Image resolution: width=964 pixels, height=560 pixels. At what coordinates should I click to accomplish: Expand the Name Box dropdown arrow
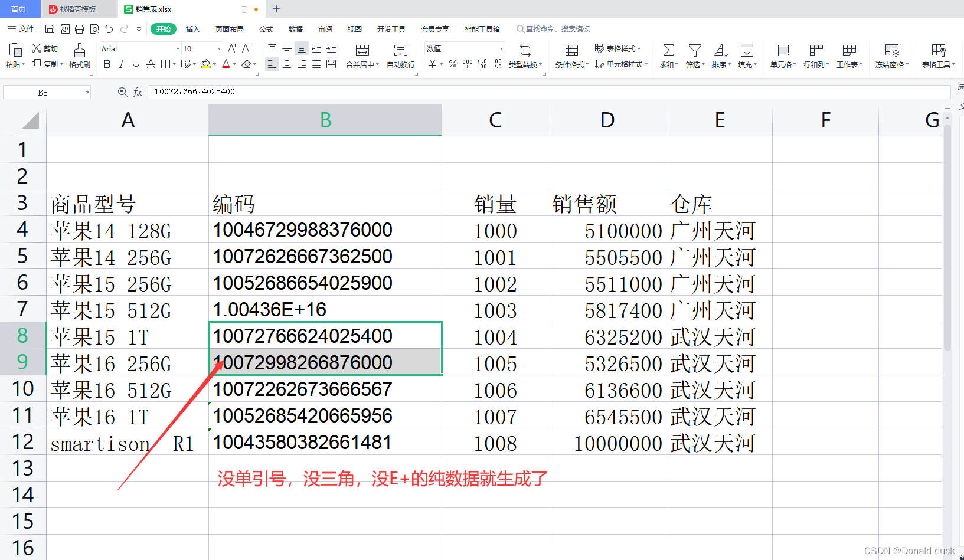click(x=87, y=92)
